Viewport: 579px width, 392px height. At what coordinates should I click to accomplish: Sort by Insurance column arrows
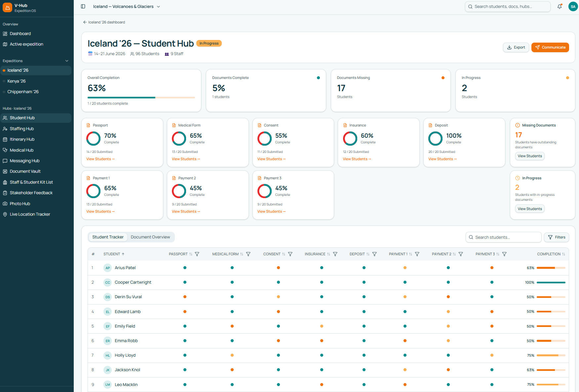[328, 254]
